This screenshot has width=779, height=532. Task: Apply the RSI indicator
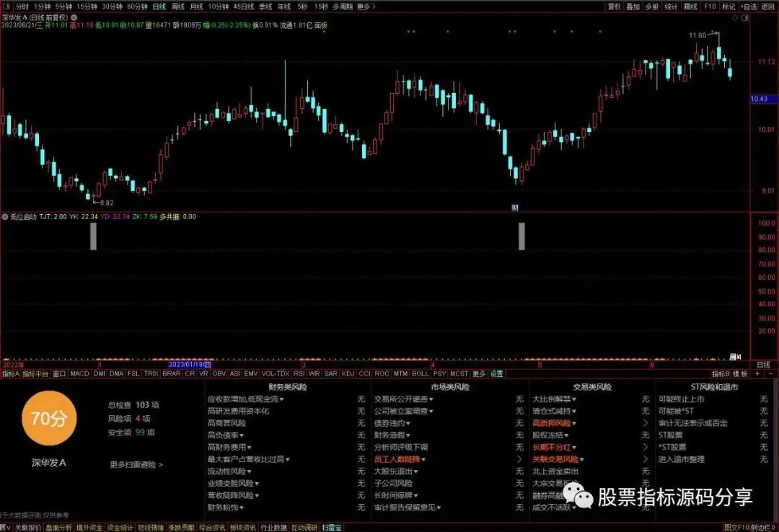coord(299,373)
